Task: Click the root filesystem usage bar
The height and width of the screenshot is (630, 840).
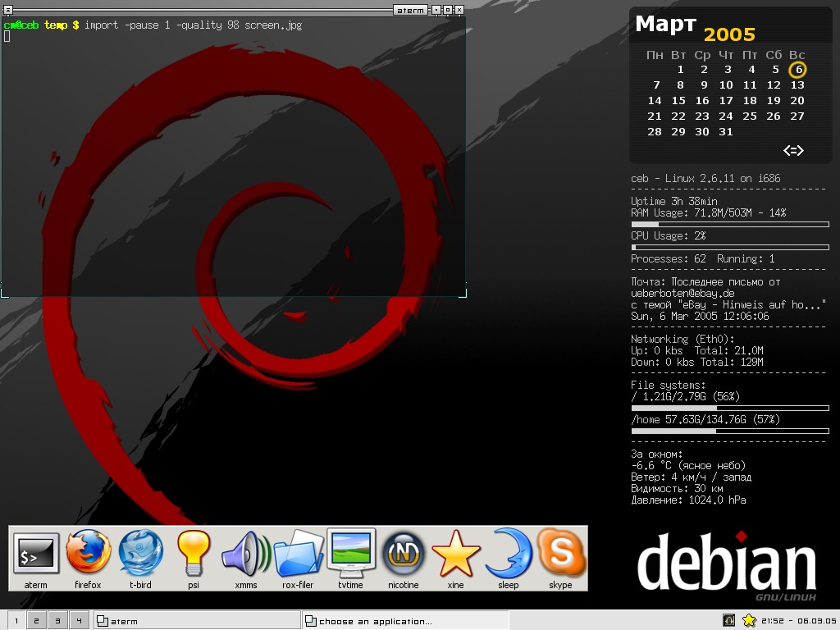Action: (x=730, y=409)
